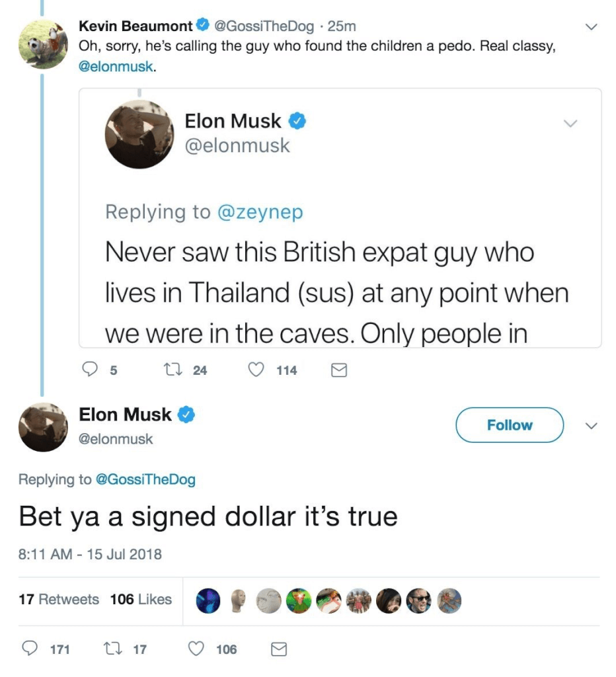Like the tweet with 106 likes
616x677 pixels.
pos(196,649)
